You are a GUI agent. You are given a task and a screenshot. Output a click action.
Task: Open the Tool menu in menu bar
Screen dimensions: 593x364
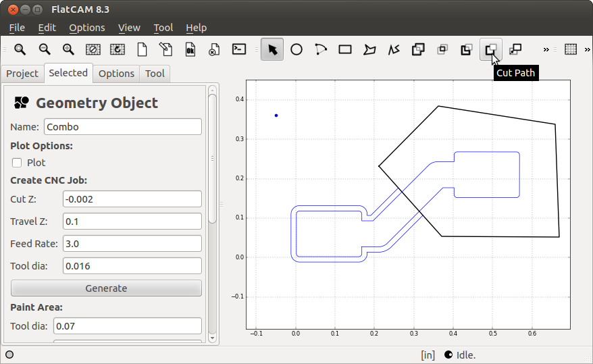coord(163,28)
